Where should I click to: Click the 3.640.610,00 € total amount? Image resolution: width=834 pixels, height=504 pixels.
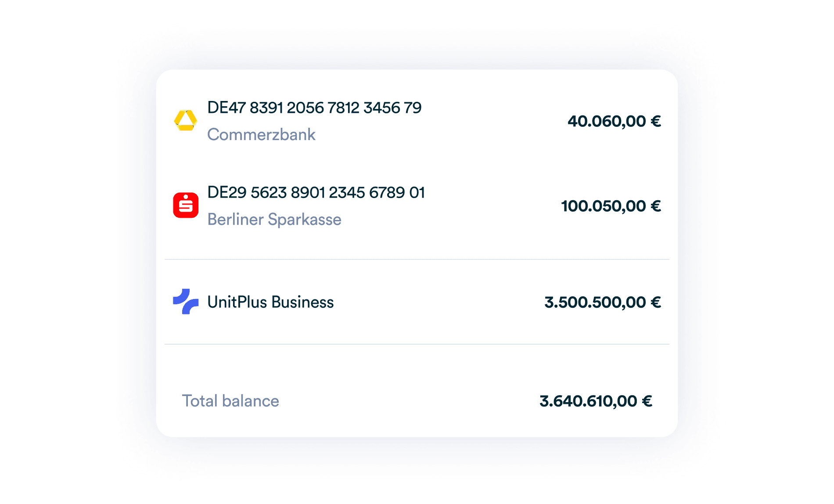click(596, 401)
